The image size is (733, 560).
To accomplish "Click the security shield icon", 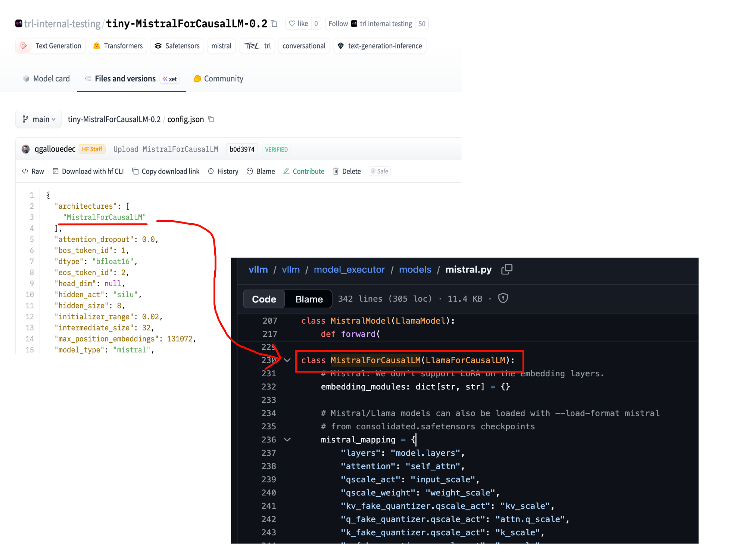I will [503, 298].
